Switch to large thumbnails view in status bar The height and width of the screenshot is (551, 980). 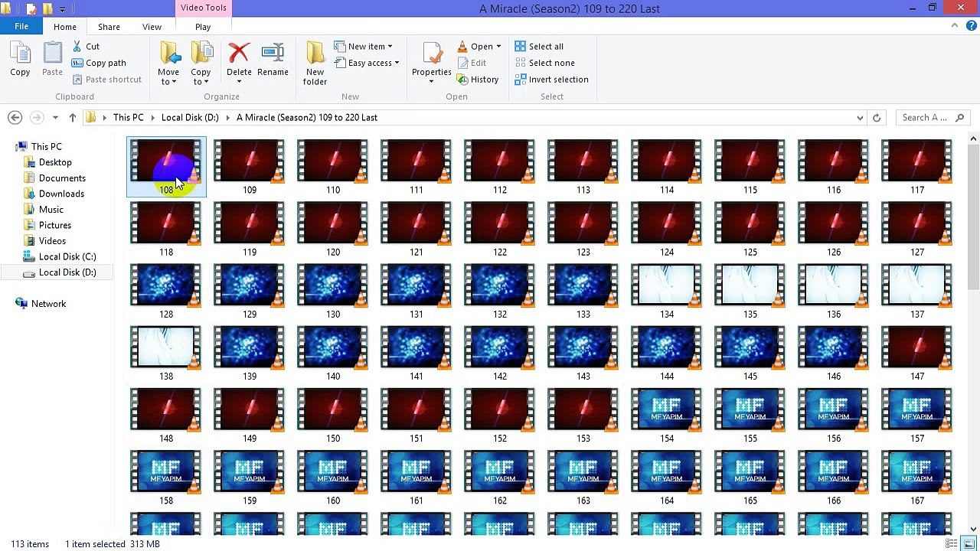969,544
